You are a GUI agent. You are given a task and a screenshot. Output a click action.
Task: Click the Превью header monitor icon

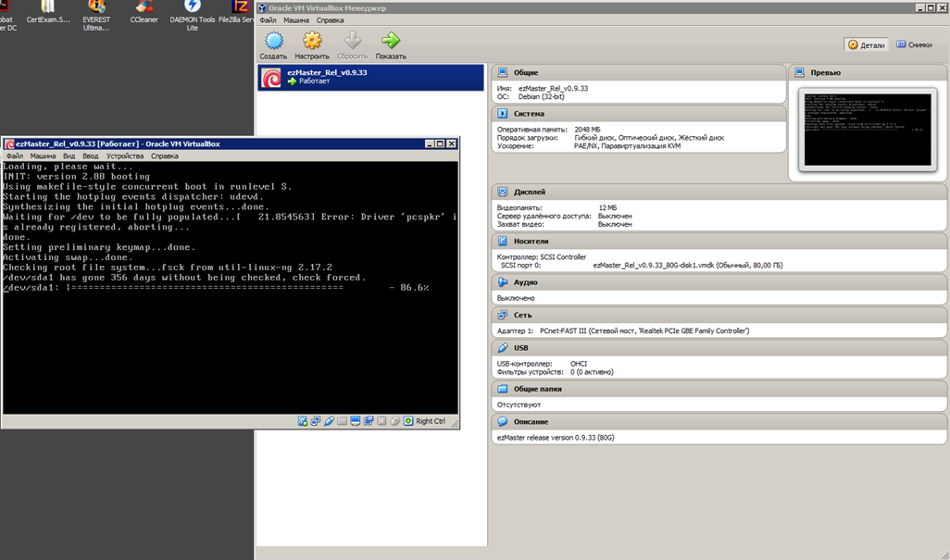[799, 72]
